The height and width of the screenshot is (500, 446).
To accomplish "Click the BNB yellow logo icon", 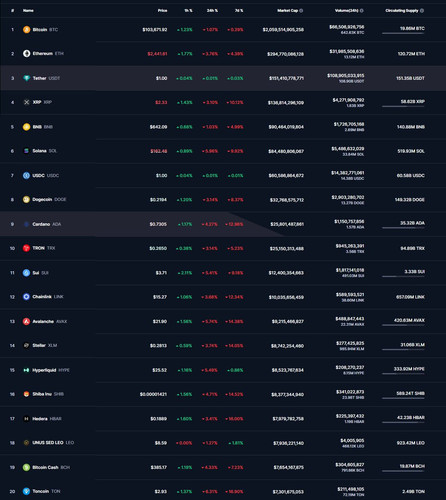I will point(26,127).
